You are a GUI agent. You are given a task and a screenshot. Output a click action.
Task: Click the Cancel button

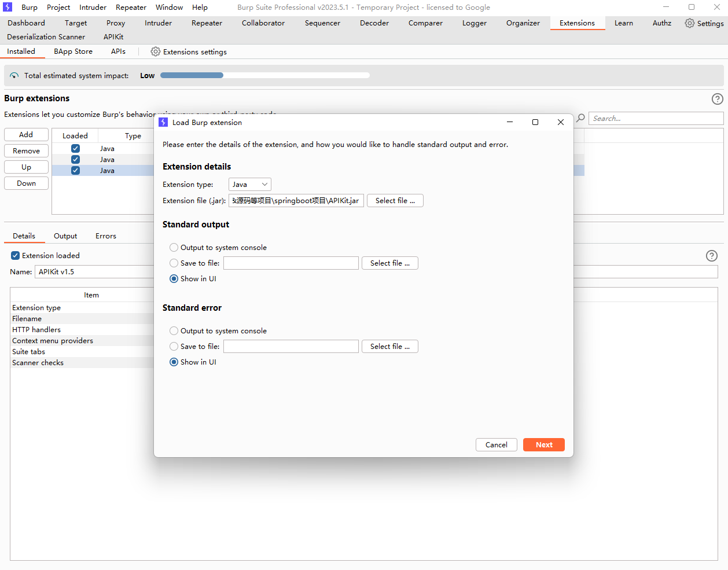pos(497,445)
